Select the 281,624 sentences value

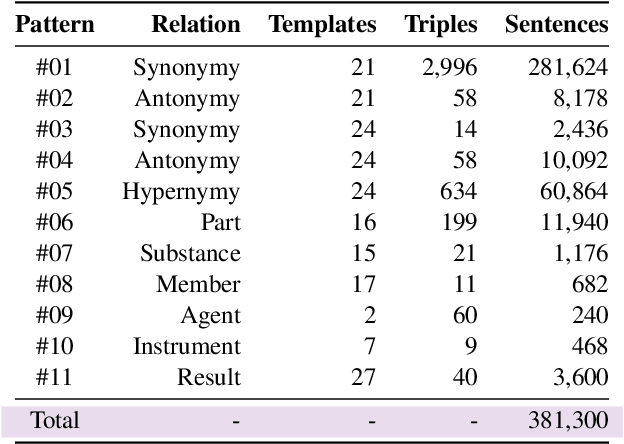567,67
